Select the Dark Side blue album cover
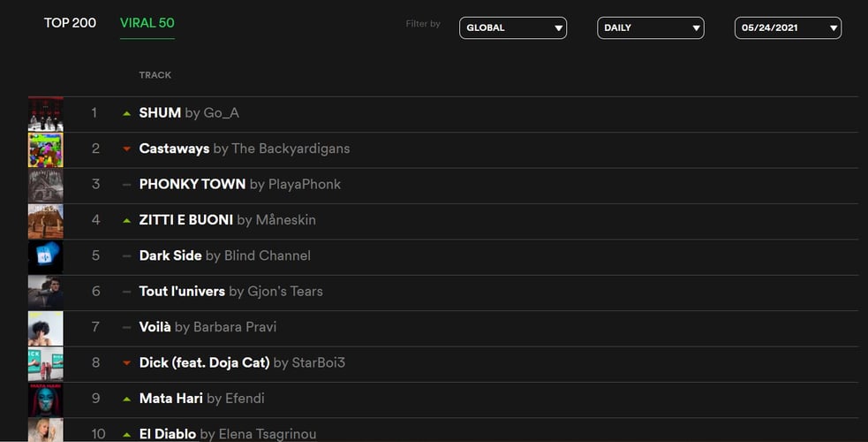This screenshot has width=868, height=442. (46, 256)
